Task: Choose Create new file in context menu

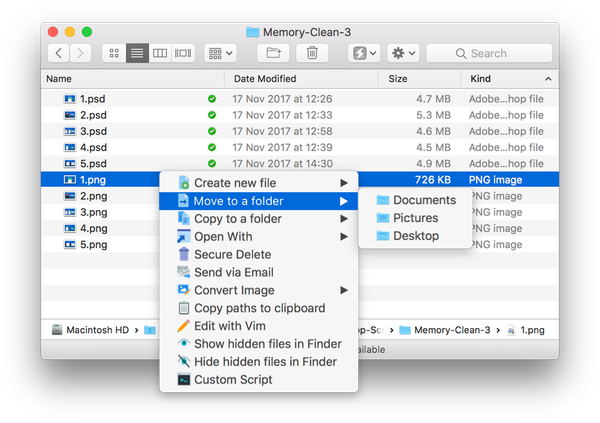Action: pos(259,183)
